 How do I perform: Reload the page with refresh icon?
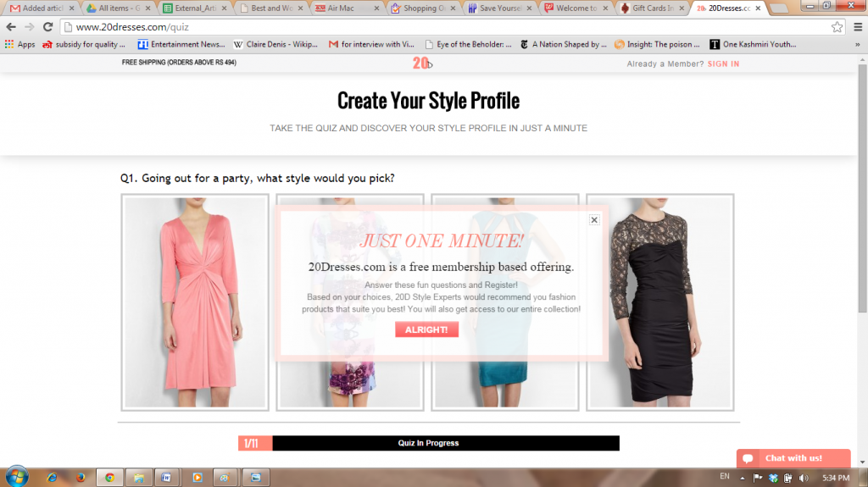(x=48, y=26)
